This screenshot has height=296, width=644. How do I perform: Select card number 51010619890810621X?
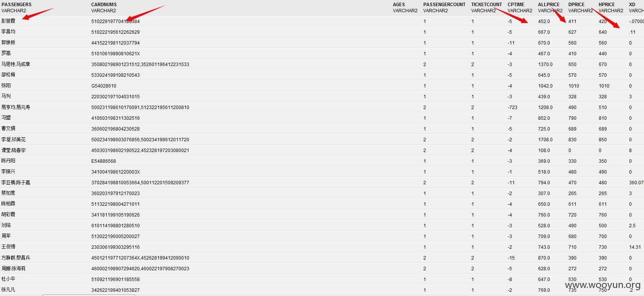coord(116,54)
